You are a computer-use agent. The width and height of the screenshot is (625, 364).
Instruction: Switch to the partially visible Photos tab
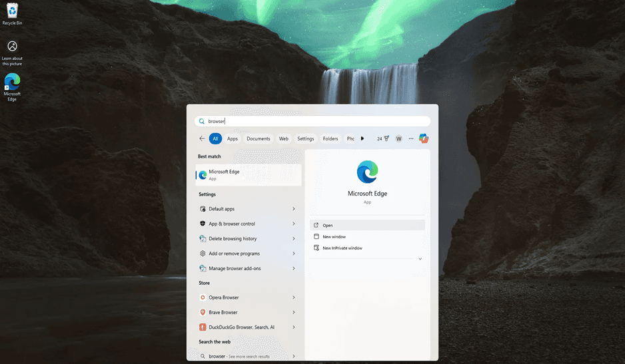350,138
